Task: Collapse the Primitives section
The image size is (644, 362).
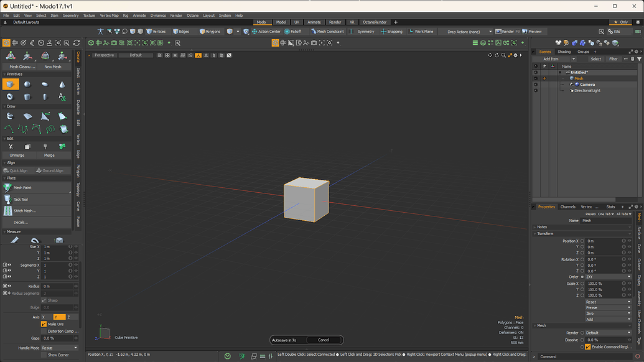Action: point(5,74)
